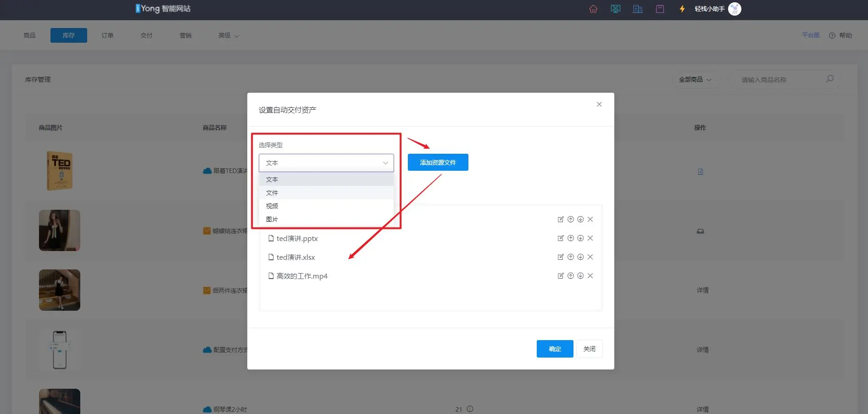Move ted演讲.xlsx up in the list
This screenshot has width=868, height=414.
pyautogui.click(x=570, y=257)
